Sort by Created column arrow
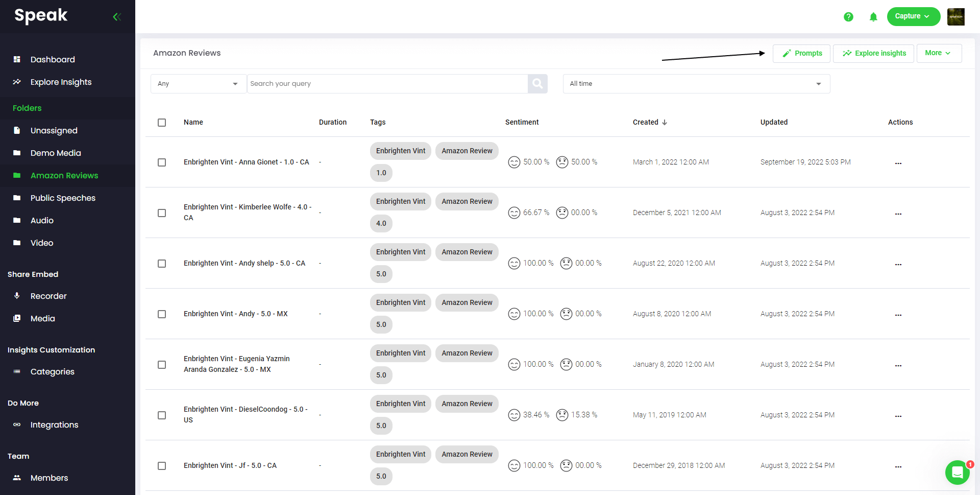 (x=665, y=123)
